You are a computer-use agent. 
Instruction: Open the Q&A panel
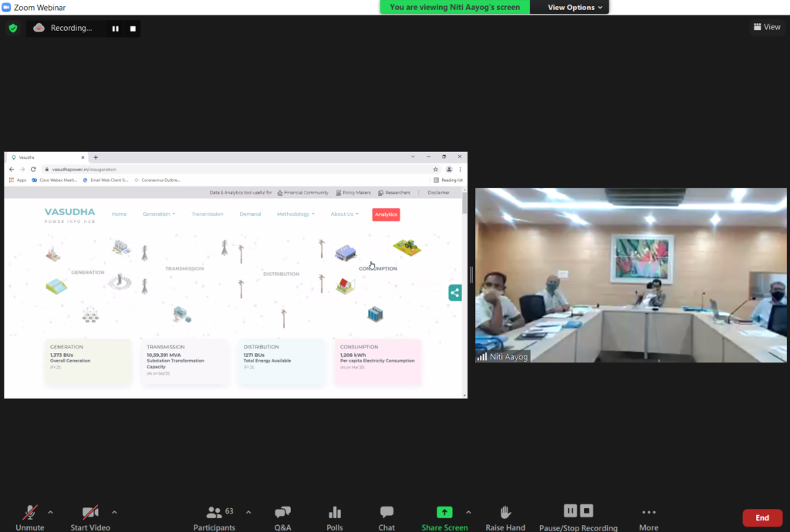click(282, 518)
